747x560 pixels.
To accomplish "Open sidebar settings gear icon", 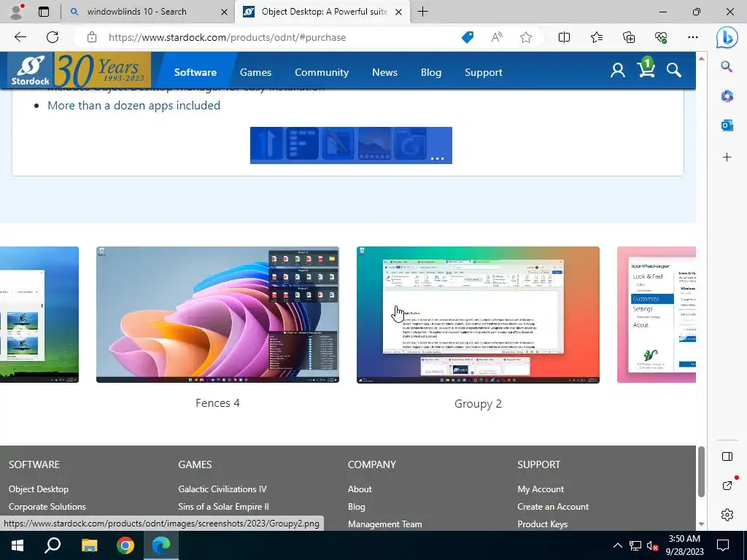I will 727,515.
